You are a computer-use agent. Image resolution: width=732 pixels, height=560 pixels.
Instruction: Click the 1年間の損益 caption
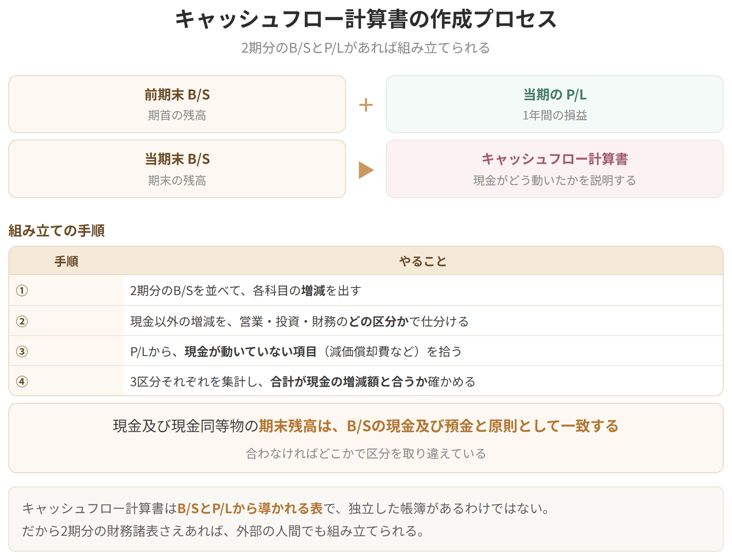pos(555,115)
